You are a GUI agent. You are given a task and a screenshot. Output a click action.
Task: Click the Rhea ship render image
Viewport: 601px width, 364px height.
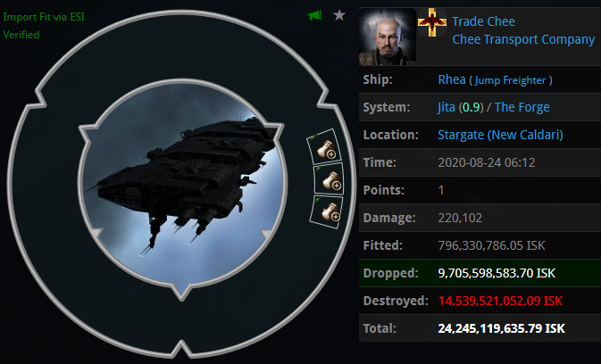coord(182,184)
